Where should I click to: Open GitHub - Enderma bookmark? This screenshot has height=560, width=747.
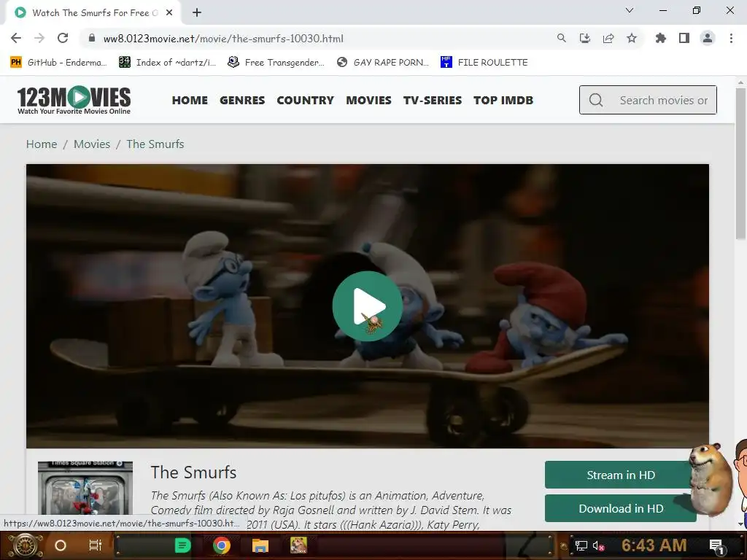(x=58, y=63)
